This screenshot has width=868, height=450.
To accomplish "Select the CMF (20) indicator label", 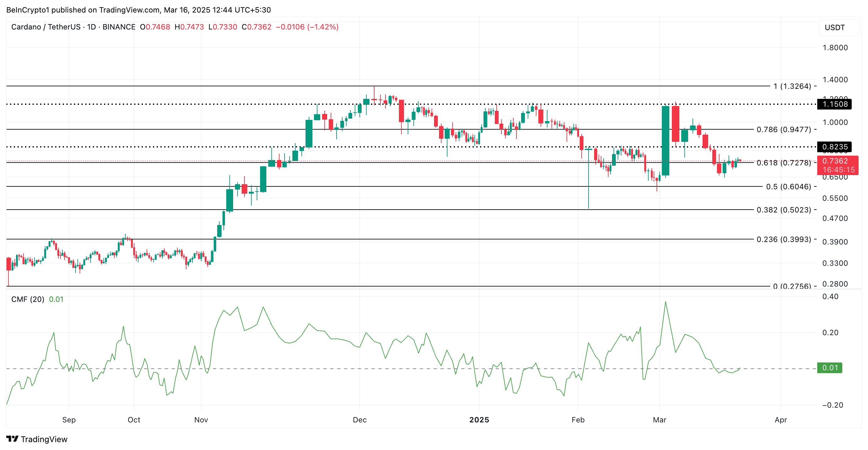I will tap(28, 299).
